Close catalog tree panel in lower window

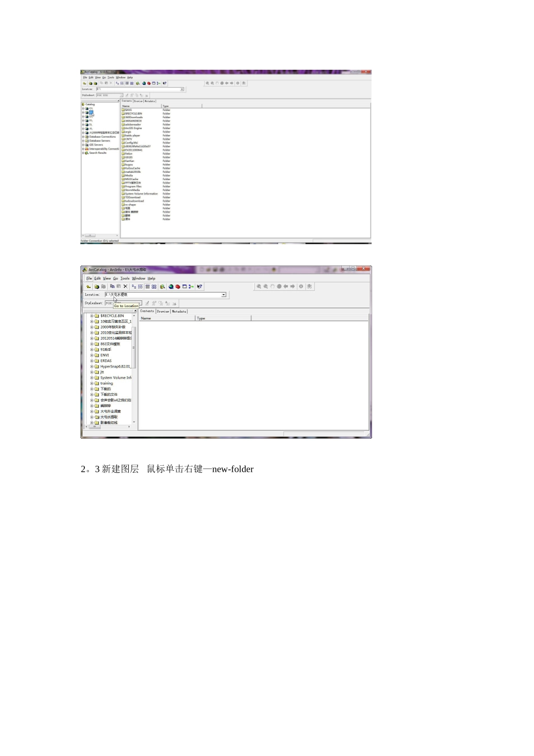(135, 310)
